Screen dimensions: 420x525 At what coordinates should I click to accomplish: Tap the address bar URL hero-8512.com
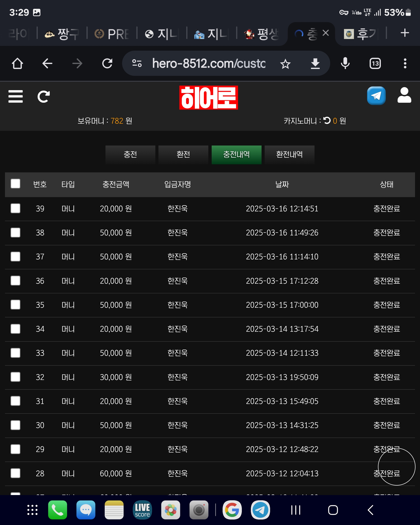tap(208, 63)
